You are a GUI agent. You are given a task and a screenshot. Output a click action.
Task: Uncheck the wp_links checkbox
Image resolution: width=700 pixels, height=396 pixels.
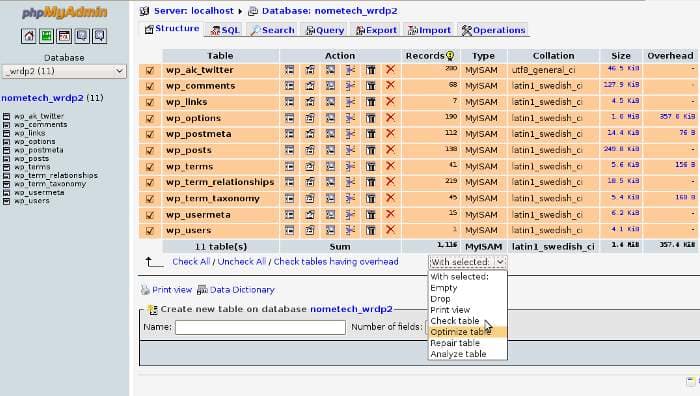coord(150,103)
